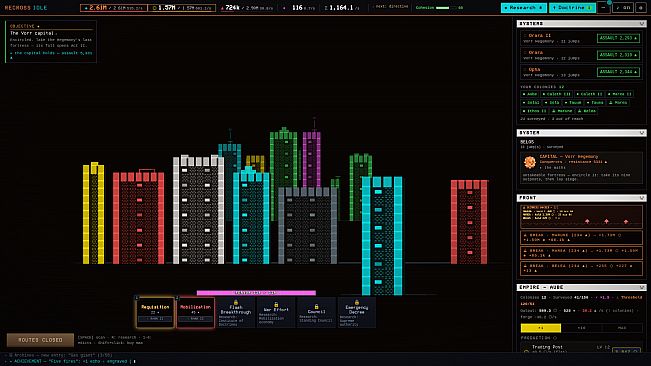The height and width of the screenshot is (366, 651).
Task: Click the yellow tower in the skyline
Action: 93,213
